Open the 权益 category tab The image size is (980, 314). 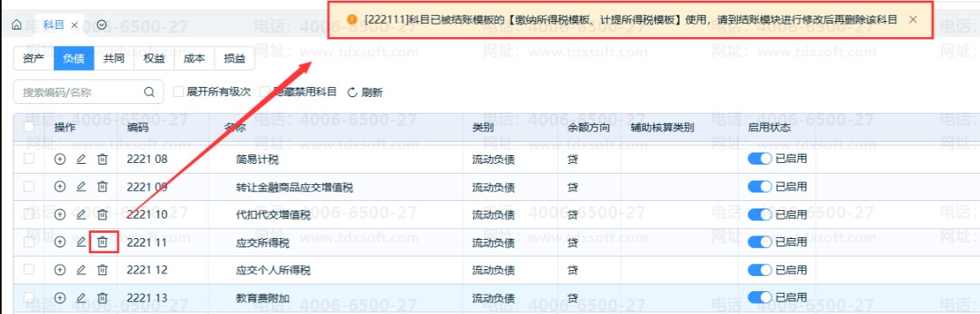pos(153,59)
